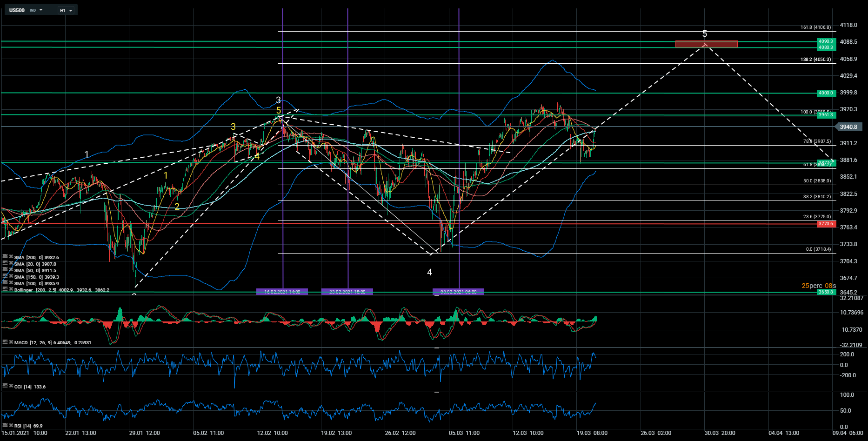The height and width of the screenshot is (441, 868).
Task: Select the red target rectangle near wave 5
Action: [x=706, y=44]
